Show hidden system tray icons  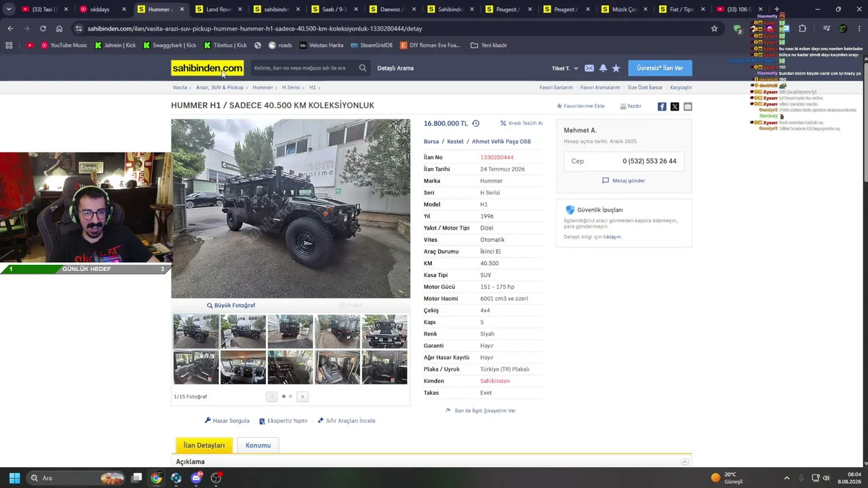click(x=787, y=478)
